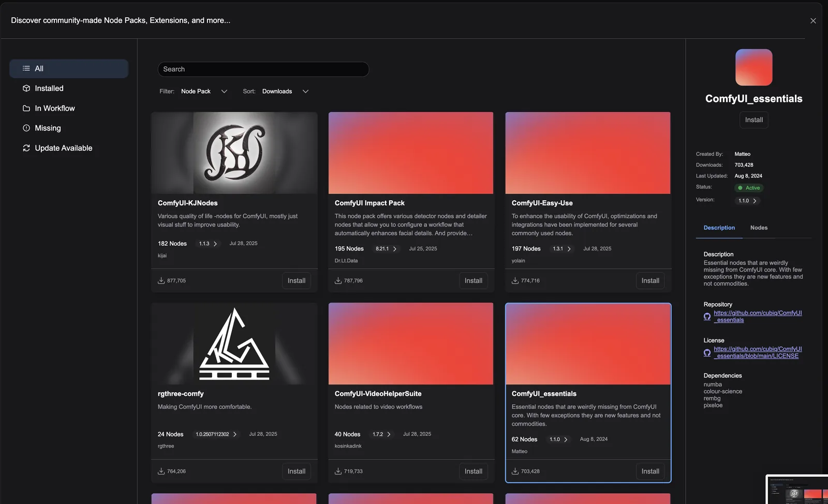Click download icon next to 787,796

[338, 280]
